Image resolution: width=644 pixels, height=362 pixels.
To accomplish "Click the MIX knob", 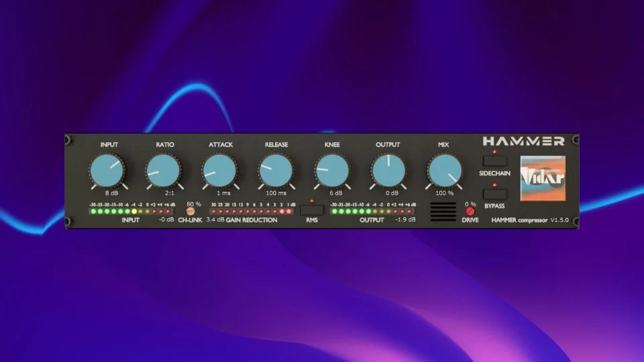I will [x=444, y=171].
